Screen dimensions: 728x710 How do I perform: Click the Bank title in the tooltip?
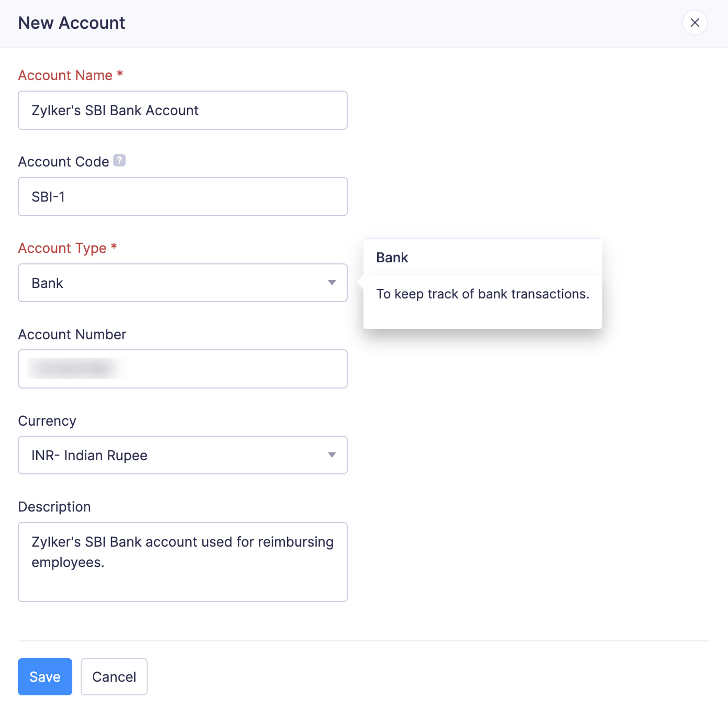392,258
